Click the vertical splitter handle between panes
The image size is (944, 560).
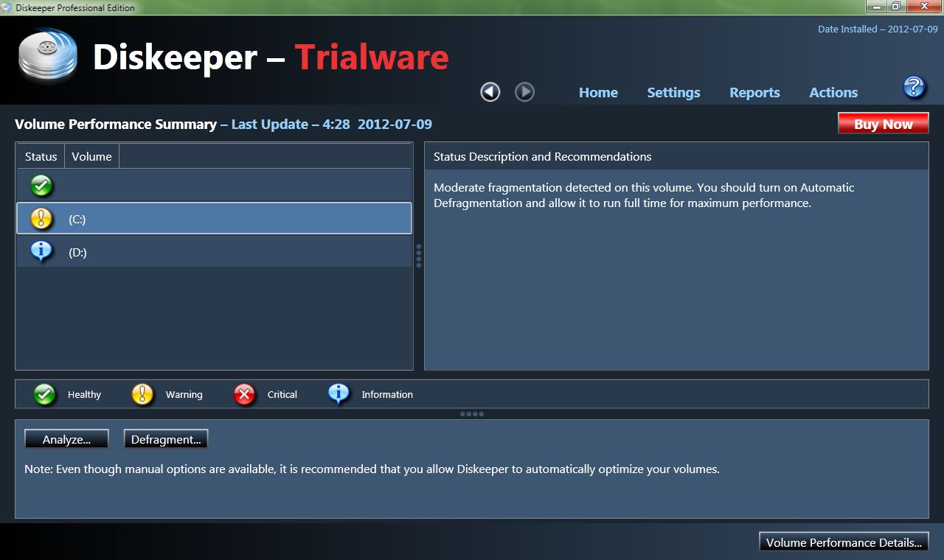419,256
